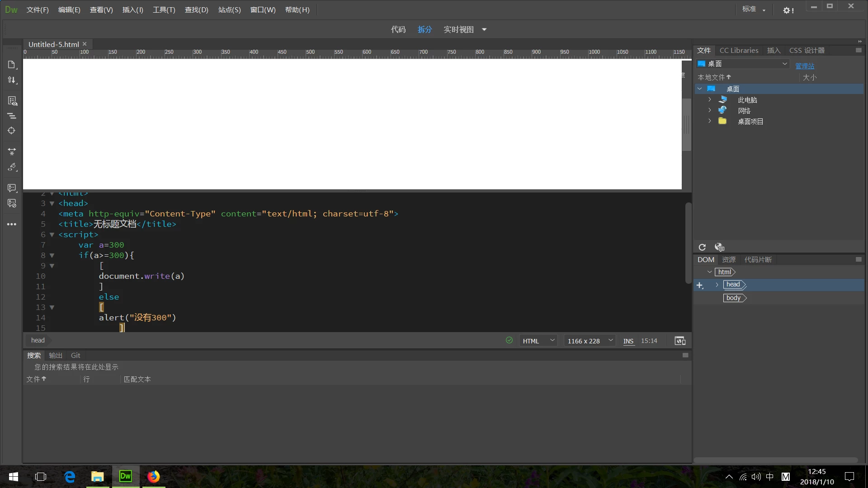Expand the head node in DOM panel
The width and height of the screenshot is (868, 488).
[717, 285]
